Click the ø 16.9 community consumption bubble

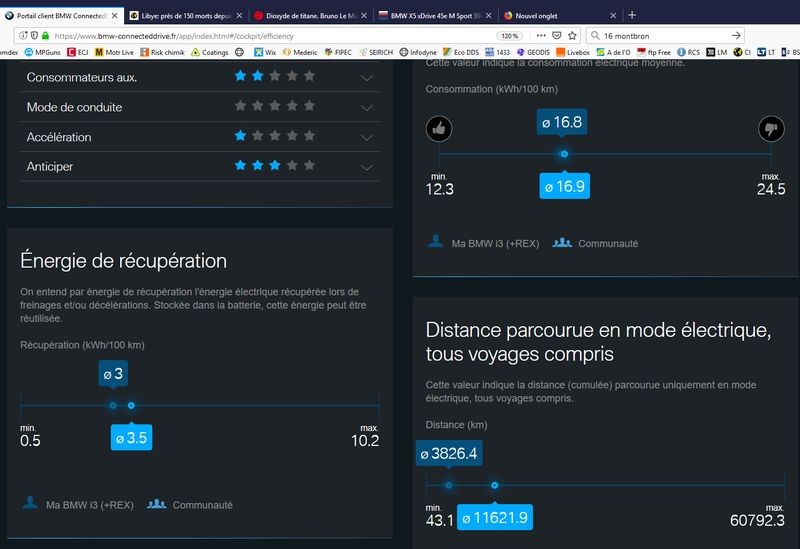[x=564, y=186]
